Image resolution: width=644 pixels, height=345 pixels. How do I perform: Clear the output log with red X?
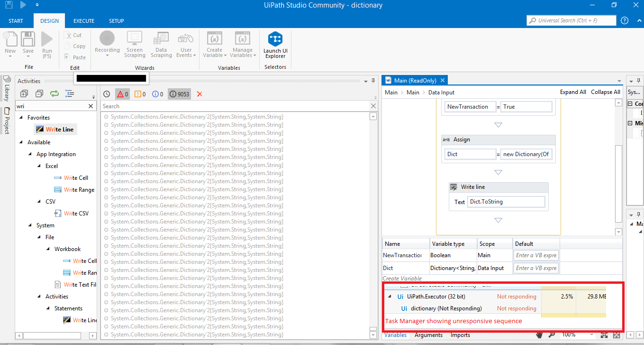point(200,94)
